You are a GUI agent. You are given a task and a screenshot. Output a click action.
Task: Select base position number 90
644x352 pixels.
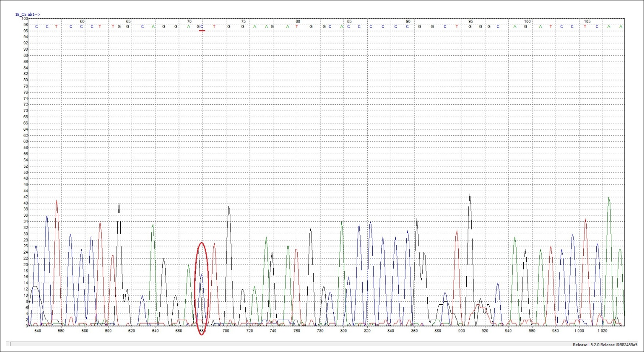408,21
